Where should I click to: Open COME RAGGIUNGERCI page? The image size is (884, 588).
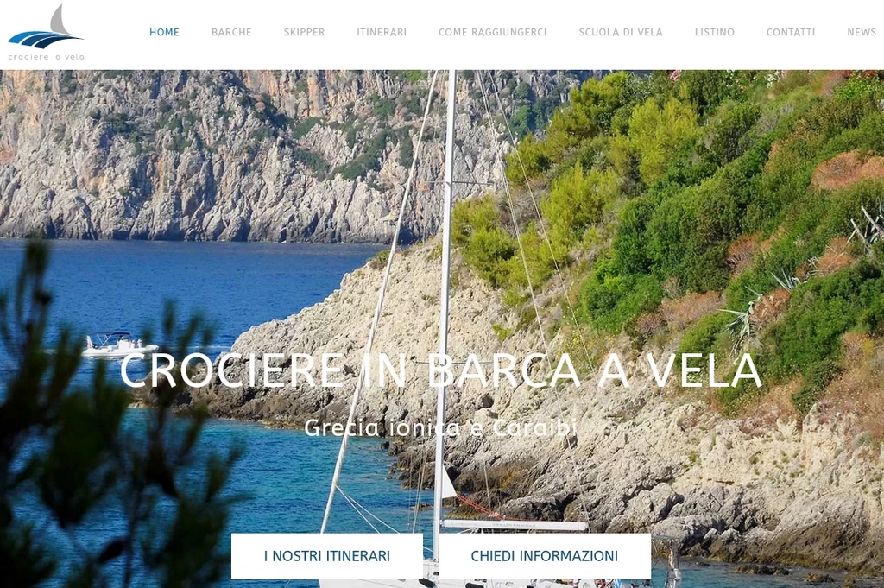point(492,32)
